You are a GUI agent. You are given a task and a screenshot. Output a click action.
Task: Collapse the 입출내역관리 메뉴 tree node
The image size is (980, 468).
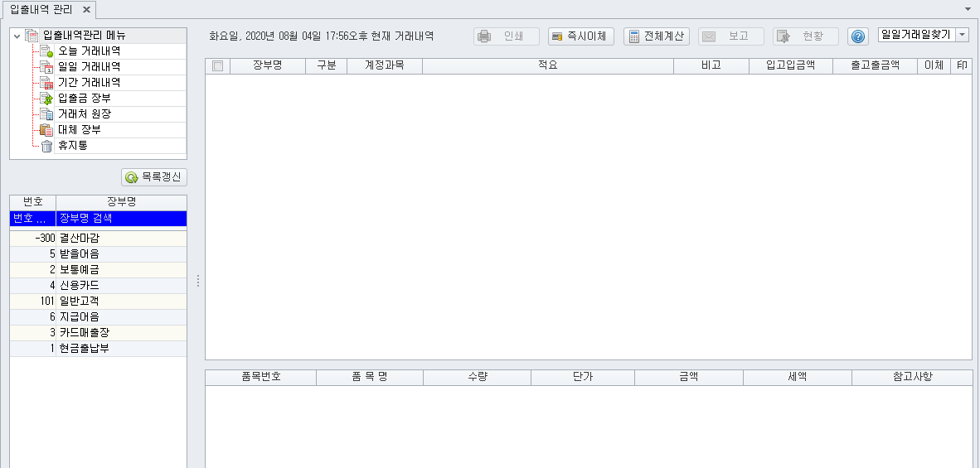pyautogui.click(x=17, y=36)
